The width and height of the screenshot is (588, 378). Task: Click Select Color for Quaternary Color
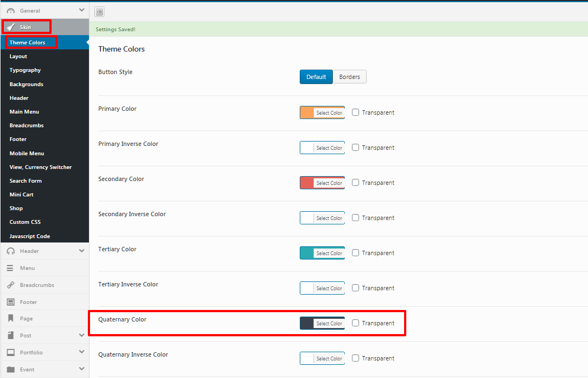[329, 323]
